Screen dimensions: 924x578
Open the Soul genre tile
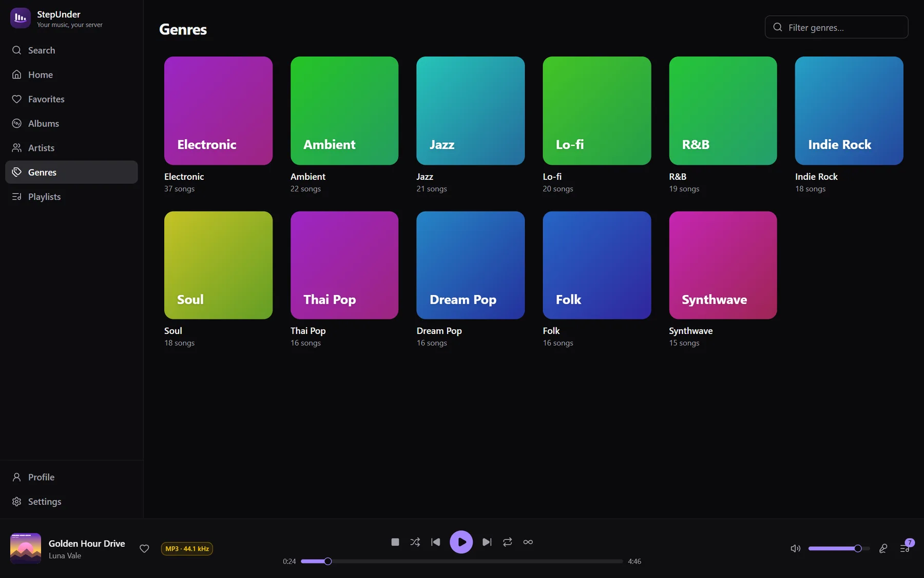click(x=218, y=265)
